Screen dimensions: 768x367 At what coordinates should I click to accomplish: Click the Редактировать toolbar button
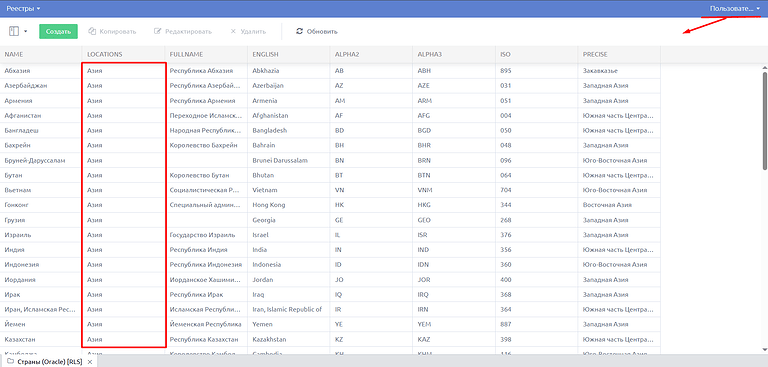tap(183, 31)
